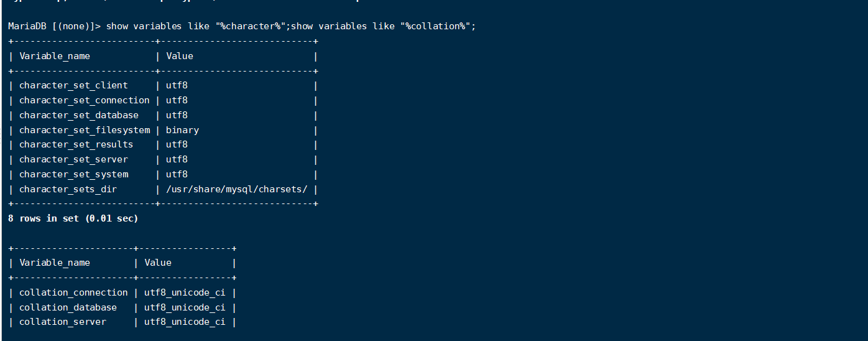Click the character_set_filesystem variable name
868x341 pixels.
click(x=85, y=130)
